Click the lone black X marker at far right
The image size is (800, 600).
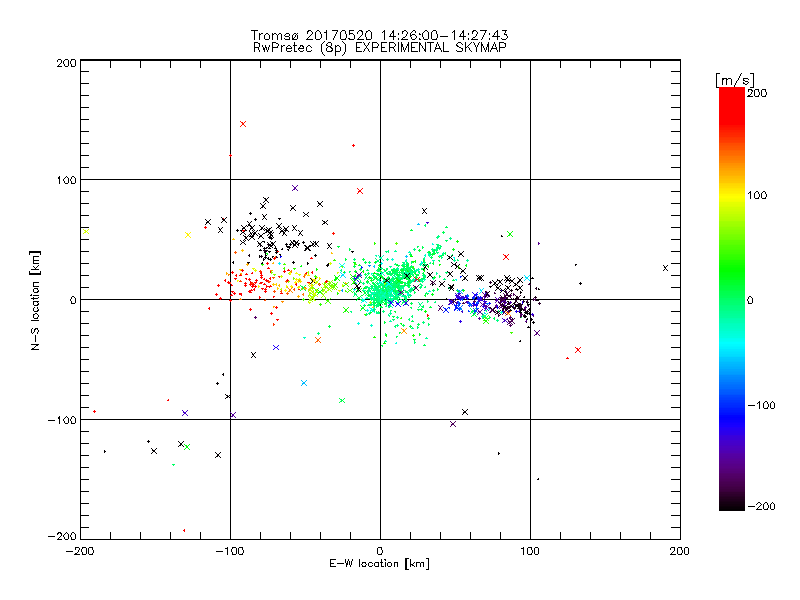tap(665, 268)
